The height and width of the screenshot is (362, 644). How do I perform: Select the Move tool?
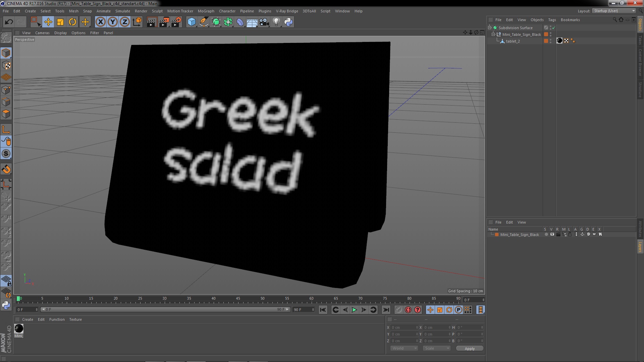point(48,22)
